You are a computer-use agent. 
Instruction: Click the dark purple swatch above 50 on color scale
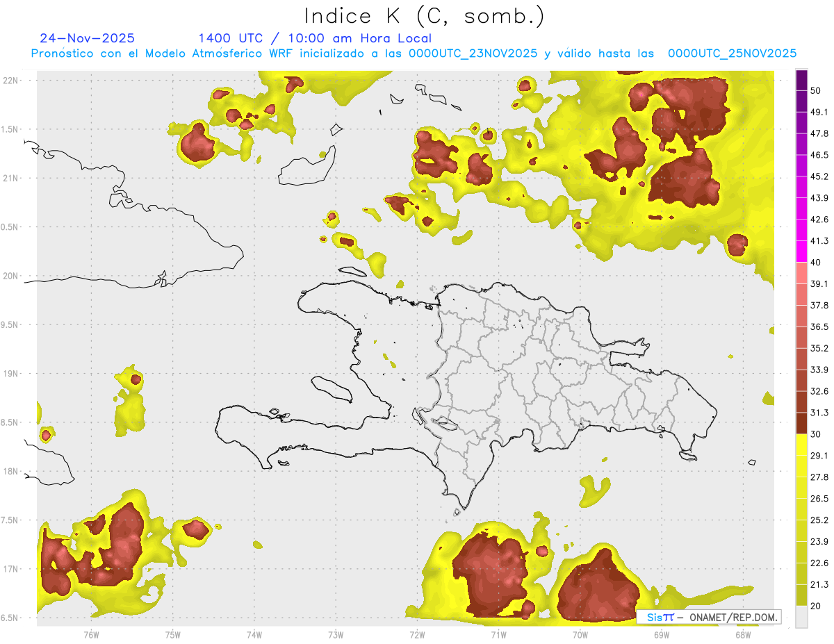(801, 81)
